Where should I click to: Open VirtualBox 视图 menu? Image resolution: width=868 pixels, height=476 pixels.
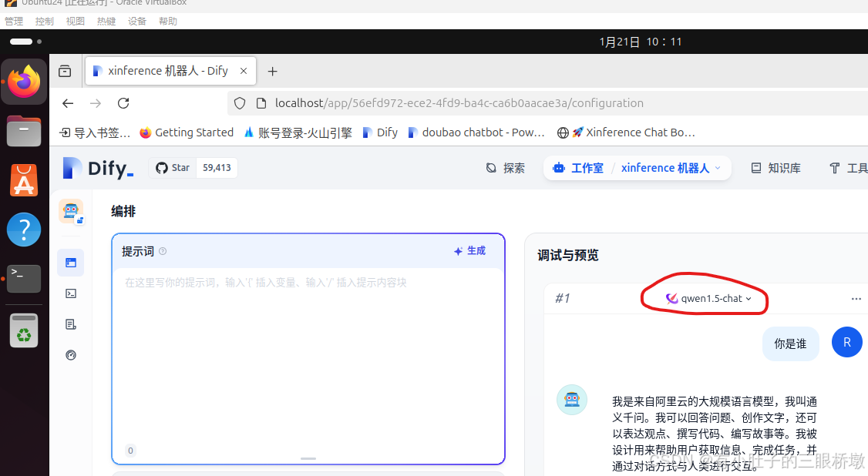tap(76, 21)
